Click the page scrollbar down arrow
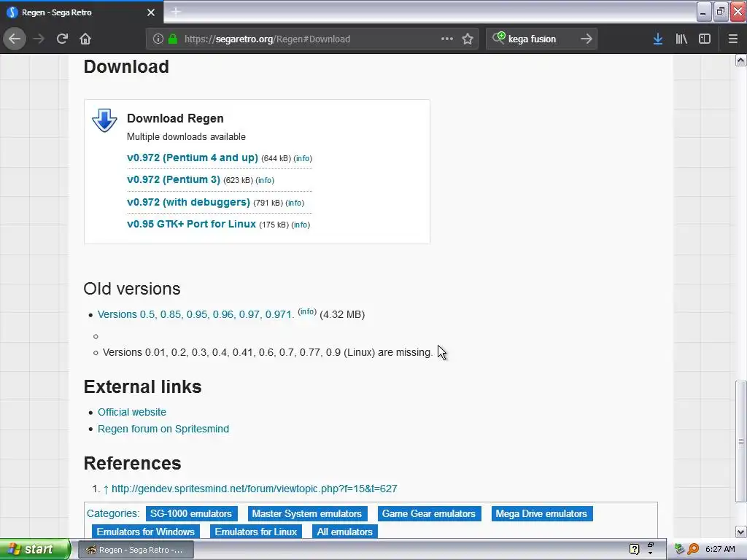 (741, 532)
